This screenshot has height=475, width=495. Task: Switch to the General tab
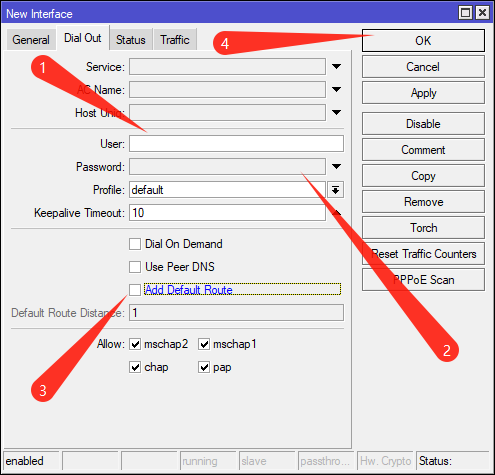click(x=31, y=40)
